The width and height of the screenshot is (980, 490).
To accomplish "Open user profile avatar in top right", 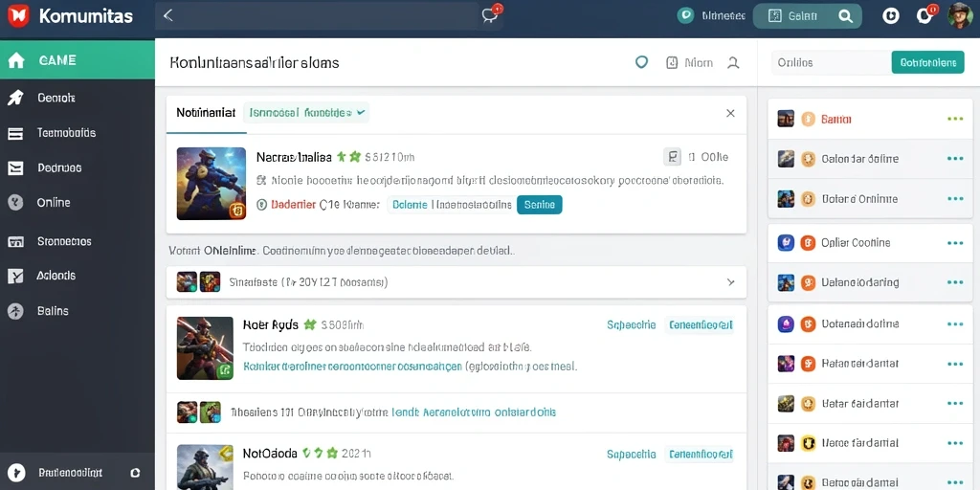I will click(x=960, y=15).
